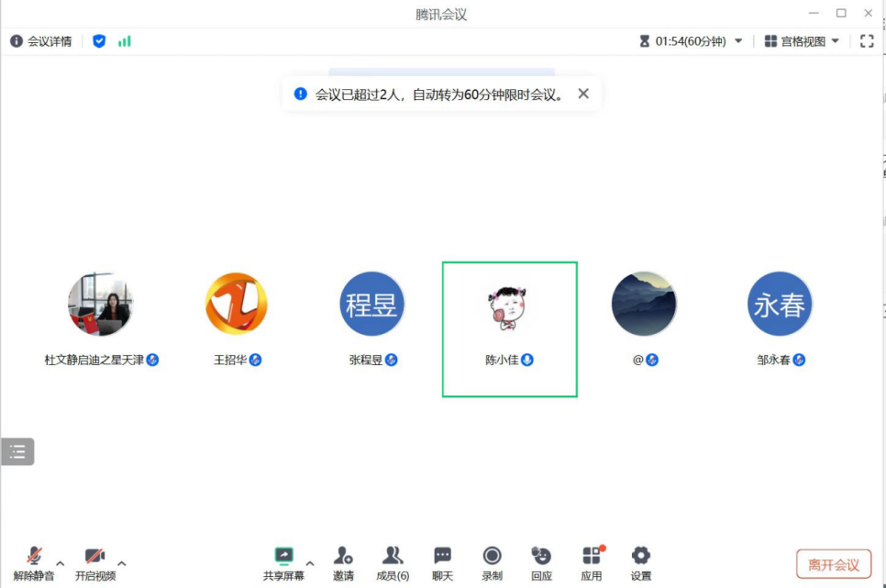
Task: Click muted mic icon beside 邹永春
Action: pyautogui.click(x=799, y=360)
